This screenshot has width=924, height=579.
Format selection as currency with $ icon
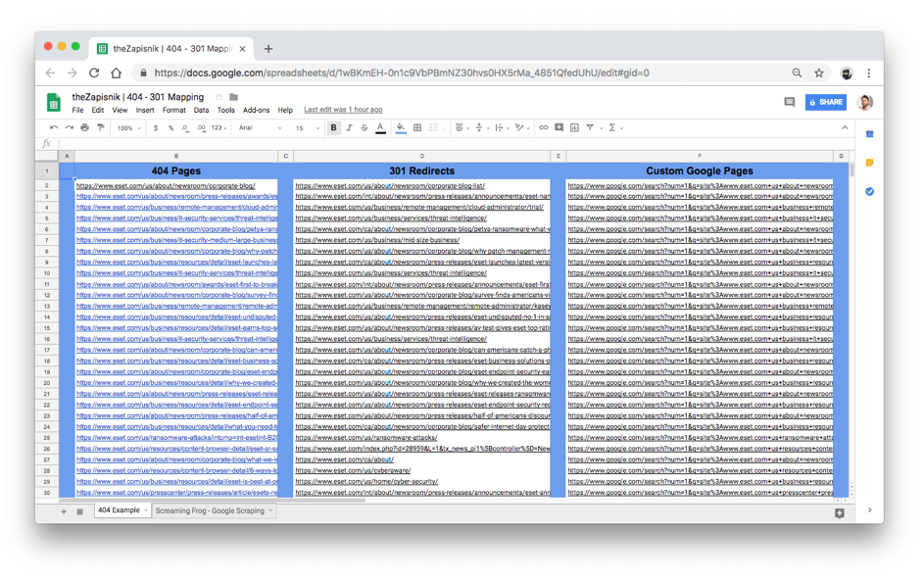156,127
